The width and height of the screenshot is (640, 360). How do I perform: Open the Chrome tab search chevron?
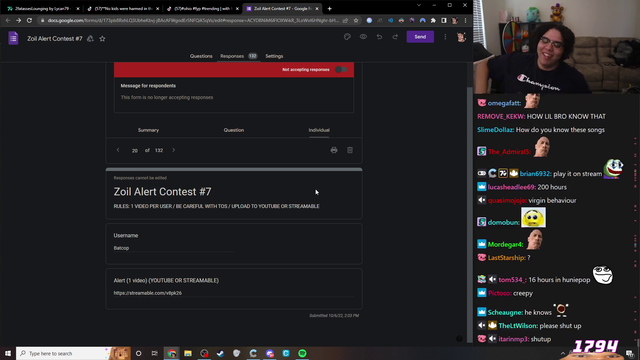pos(419,5)
